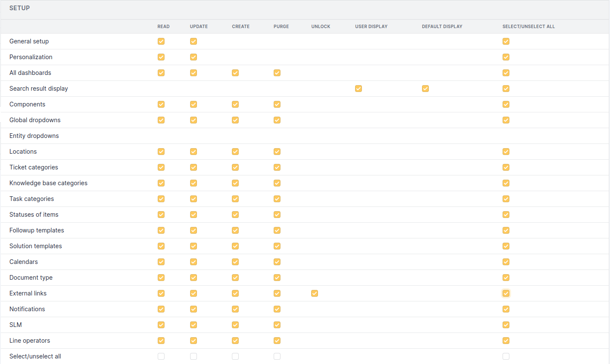Click the READ column header
Image resolution: width=610 pixels, height=364 pixels.
164,26
